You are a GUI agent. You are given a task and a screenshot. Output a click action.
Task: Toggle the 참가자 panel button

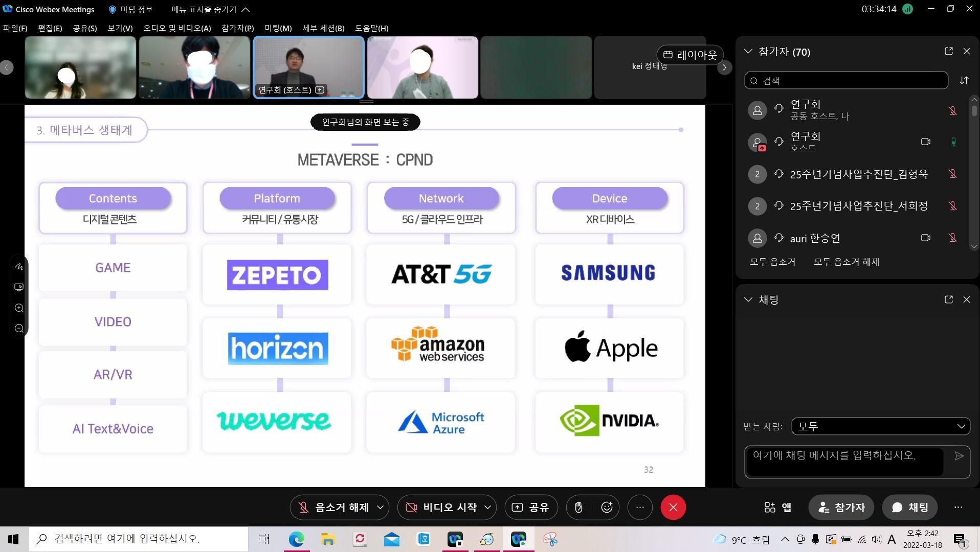point(842,507)
